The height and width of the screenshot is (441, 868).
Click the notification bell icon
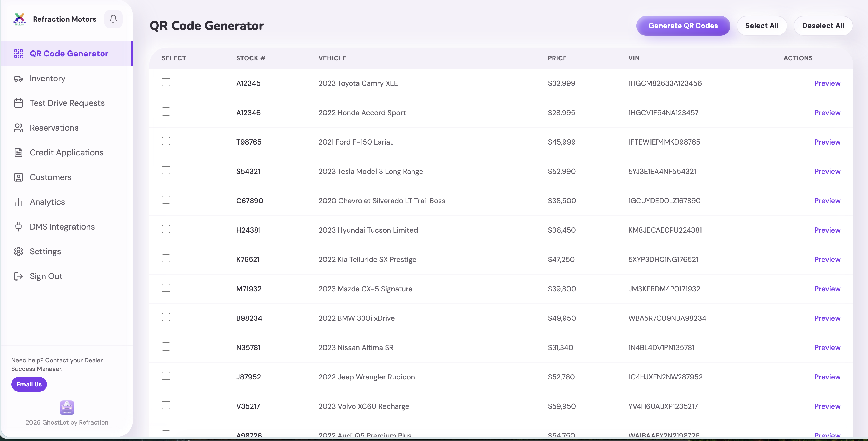point(113,19)
